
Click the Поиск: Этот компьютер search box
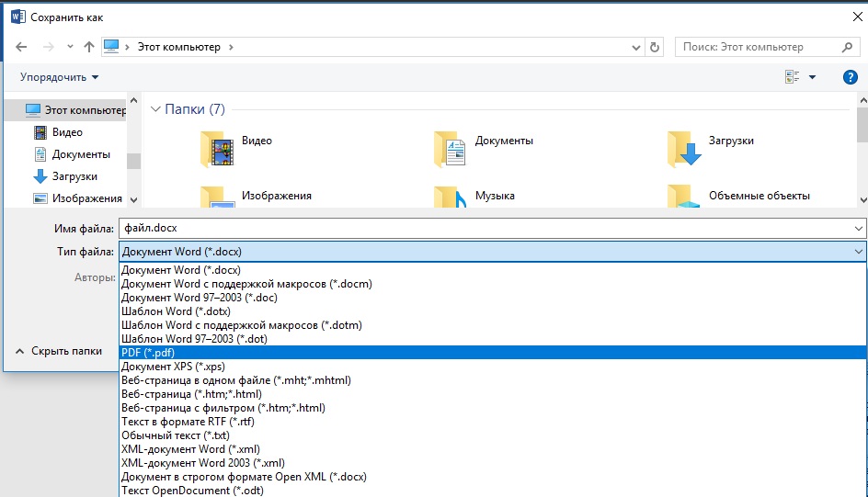(759, 47)
